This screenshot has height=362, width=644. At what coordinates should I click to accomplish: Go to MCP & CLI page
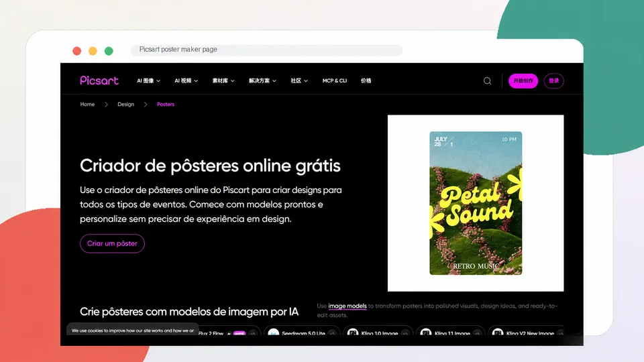(x=334, y=81)
